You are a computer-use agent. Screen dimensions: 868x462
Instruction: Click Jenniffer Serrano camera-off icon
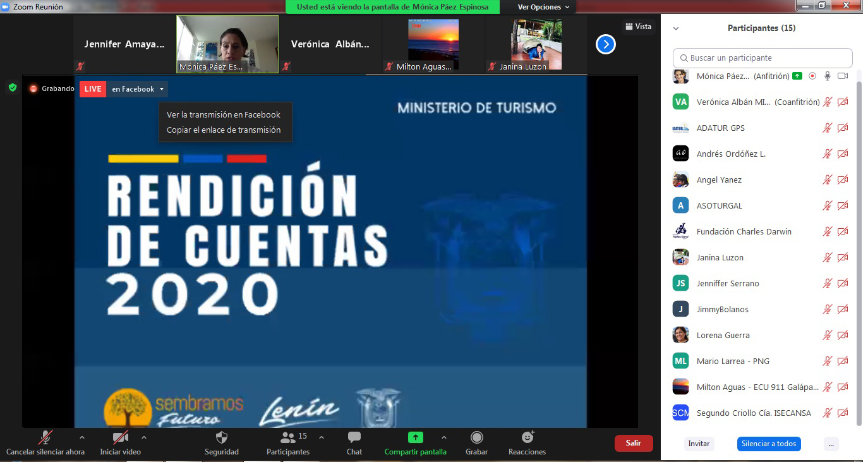(x=843, y=283)
